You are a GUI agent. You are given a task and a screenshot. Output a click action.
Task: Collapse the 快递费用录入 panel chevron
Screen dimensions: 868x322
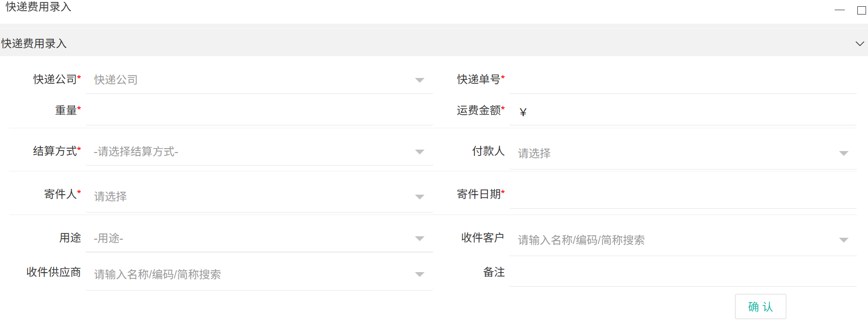coord(859,44)
